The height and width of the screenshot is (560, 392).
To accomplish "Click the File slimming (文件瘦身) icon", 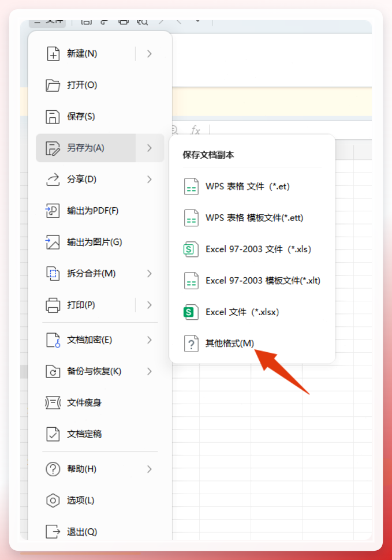I will [53, 403].
